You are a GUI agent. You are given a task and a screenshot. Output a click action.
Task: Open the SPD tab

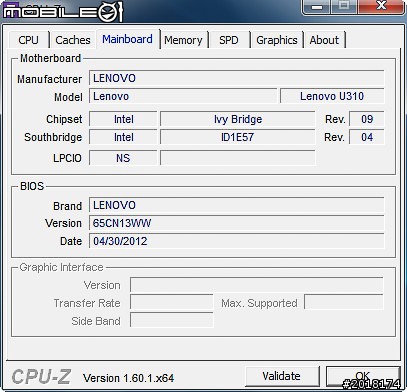[229, 40]
